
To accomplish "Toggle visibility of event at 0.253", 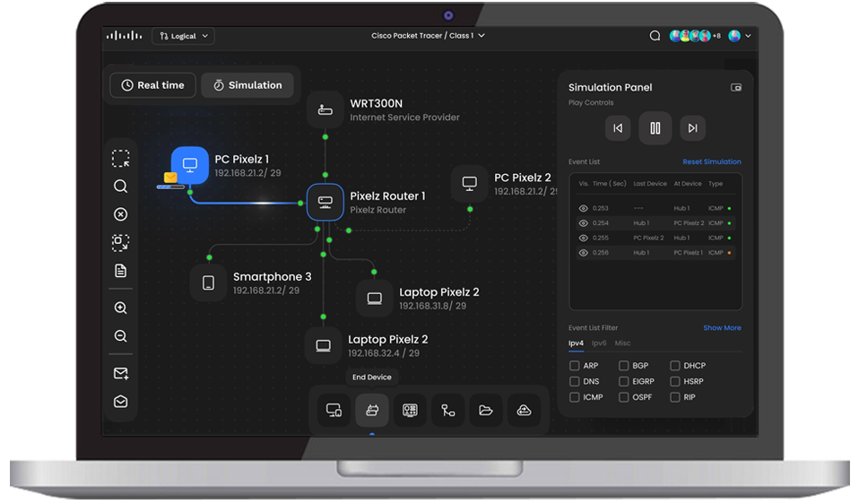I will tap(584, 208).
